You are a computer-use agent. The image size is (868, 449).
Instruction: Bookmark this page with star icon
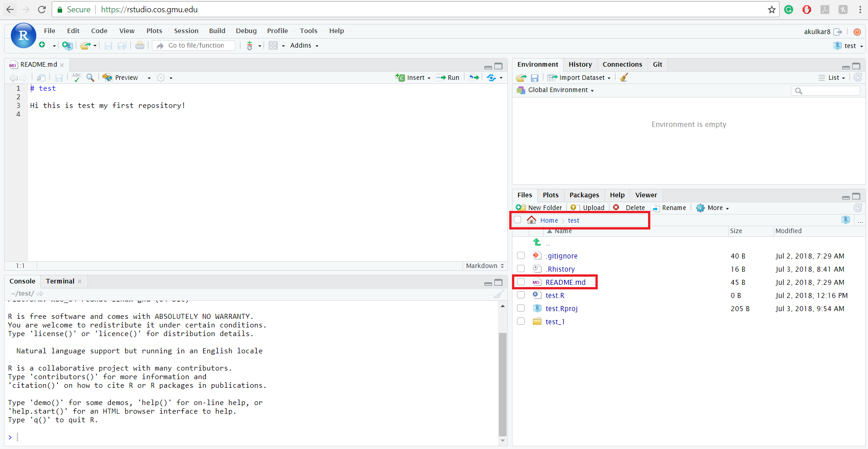point(772,10)
